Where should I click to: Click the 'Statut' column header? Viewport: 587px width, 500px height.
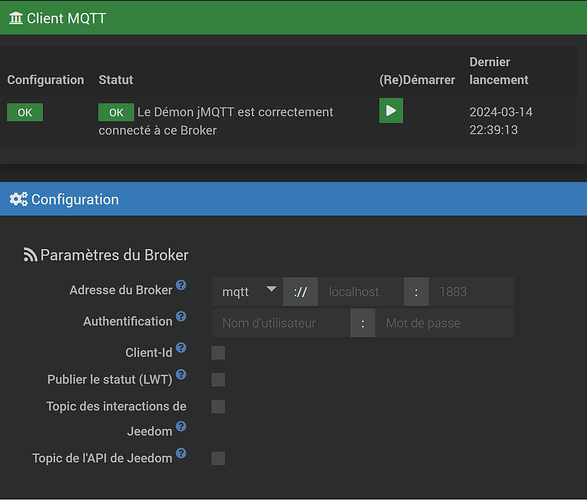[116, 80]
